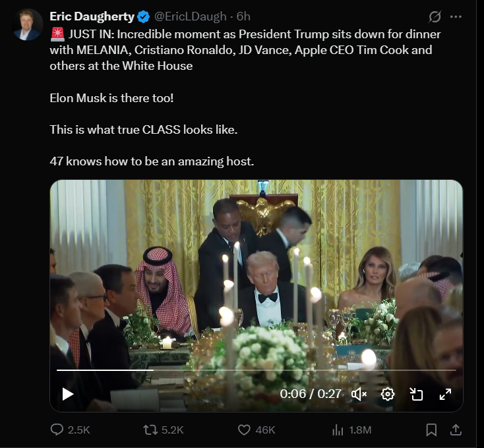Click the Eric Daugherty display name
The height and width of the screenshot is (448, 484).
point(92,16)
